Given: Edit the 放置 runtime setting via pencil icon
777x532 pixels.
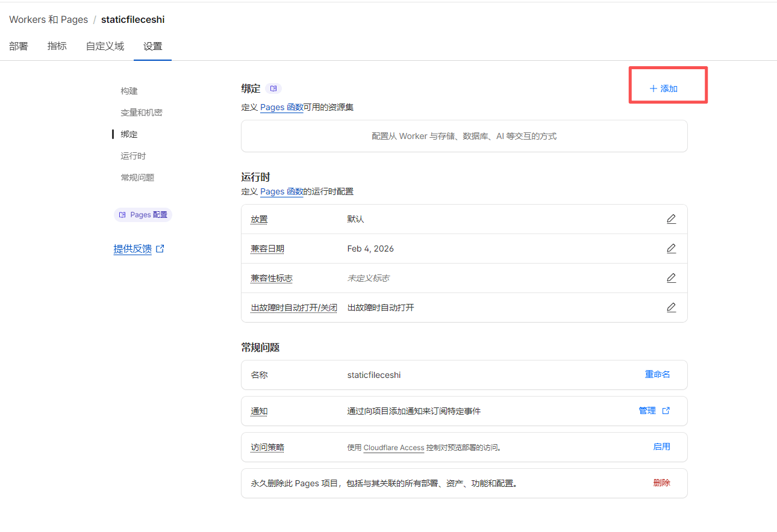Looking at the screenshot, I should [671, 218].
